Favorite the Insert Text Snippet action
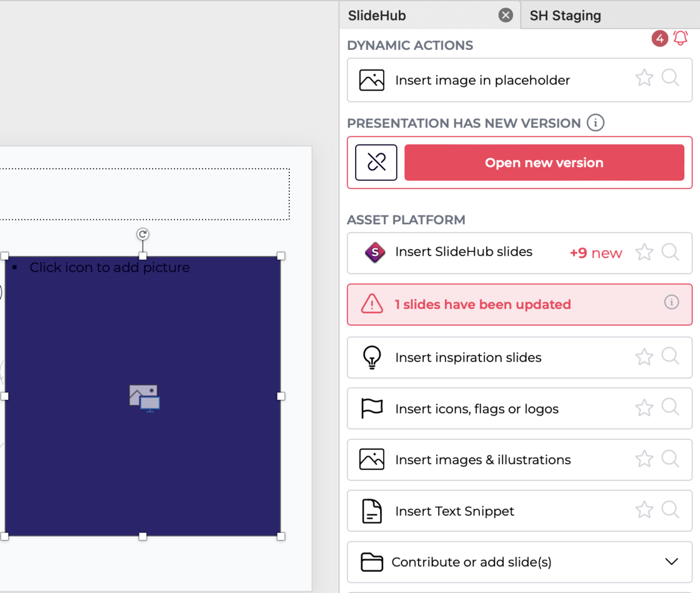The image size is (700, 593). coord(644,511)
